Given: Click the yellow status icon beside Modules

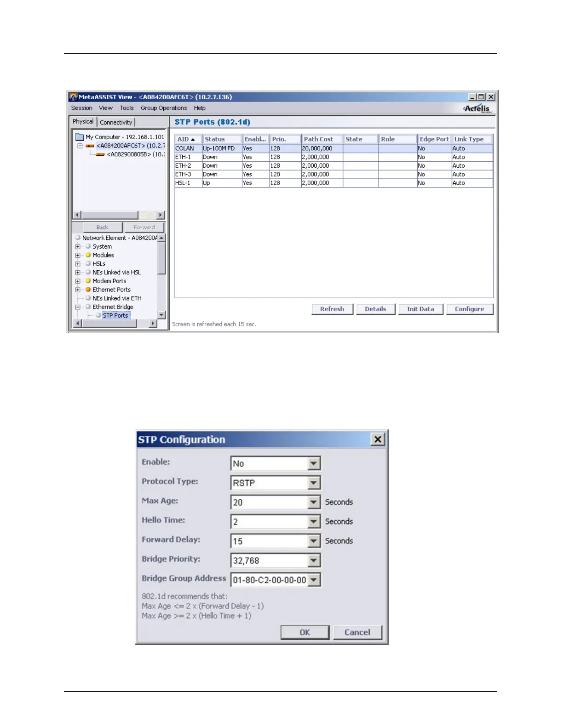Looking at the screenshot, I should (x=88, y=255).
